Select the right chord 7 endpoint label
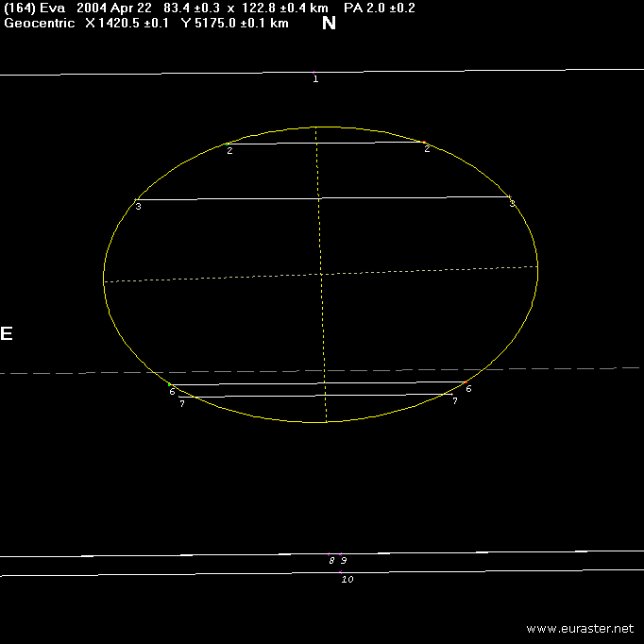This screenshot has width=644, height=644. [454, 401]
